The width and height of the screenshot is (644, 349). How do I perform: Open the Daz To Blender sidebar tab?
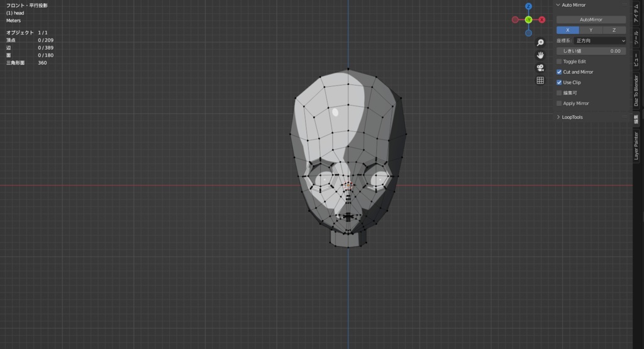(636, 91)
